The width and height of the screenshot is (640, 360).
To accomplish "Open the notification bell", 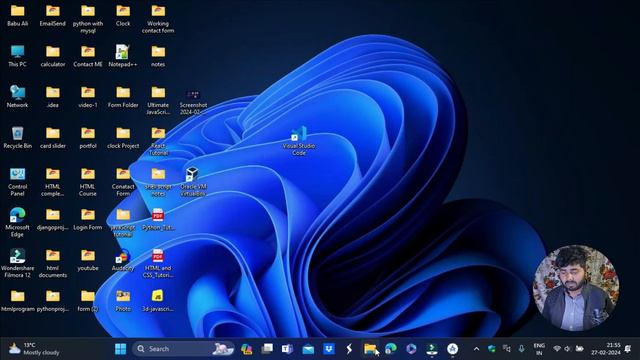I will point(628,349).
